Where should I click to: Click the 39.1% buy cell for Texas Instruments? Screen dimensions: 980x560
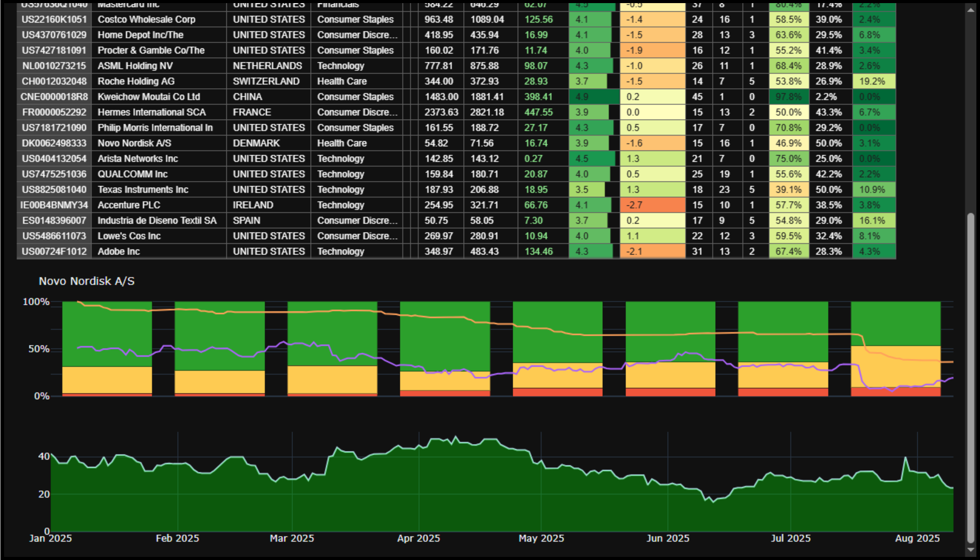(x=789, y=190)
